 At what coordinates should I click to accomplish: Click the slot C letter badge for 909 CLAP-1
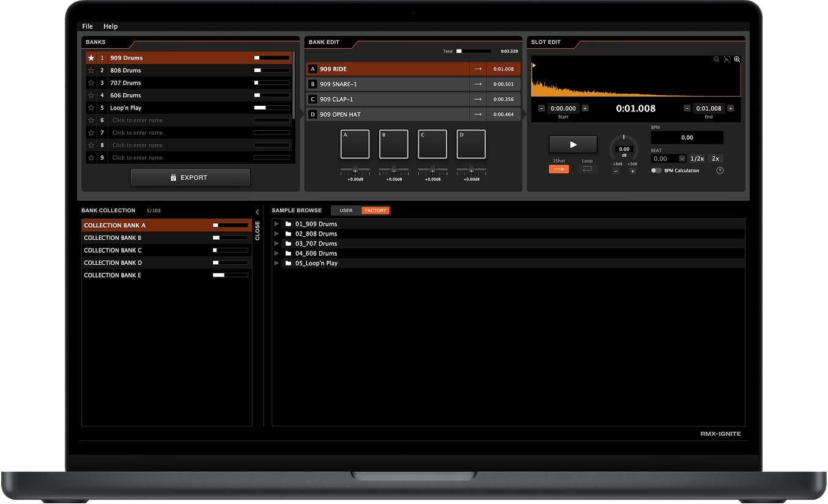pyautogui.click(x=313, y=99)
